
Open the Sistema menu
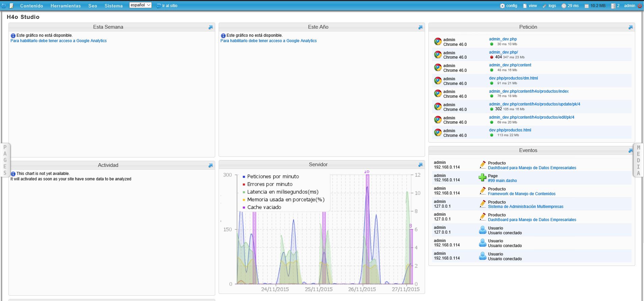114,6
